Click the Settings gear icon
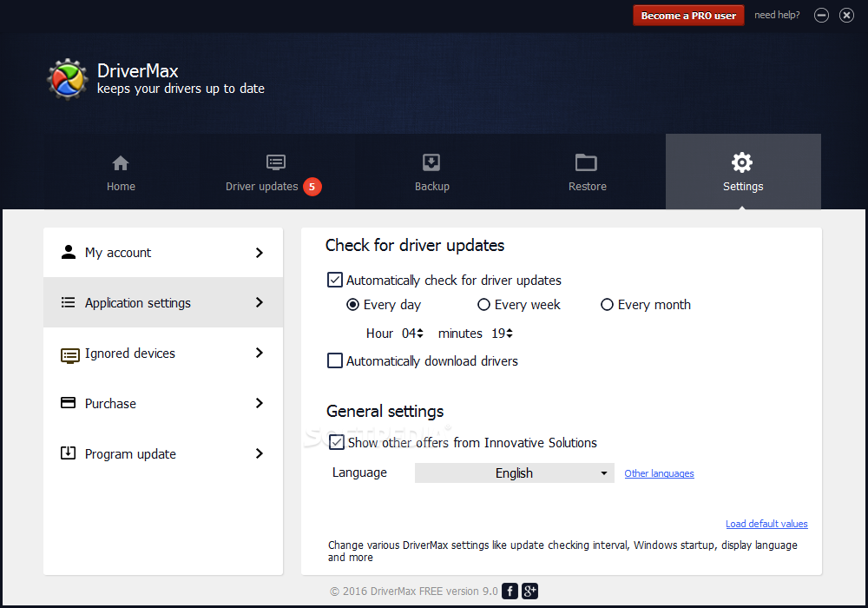Image resolution: width=868 pixels, height=608 pixels. tap(742, 162)
